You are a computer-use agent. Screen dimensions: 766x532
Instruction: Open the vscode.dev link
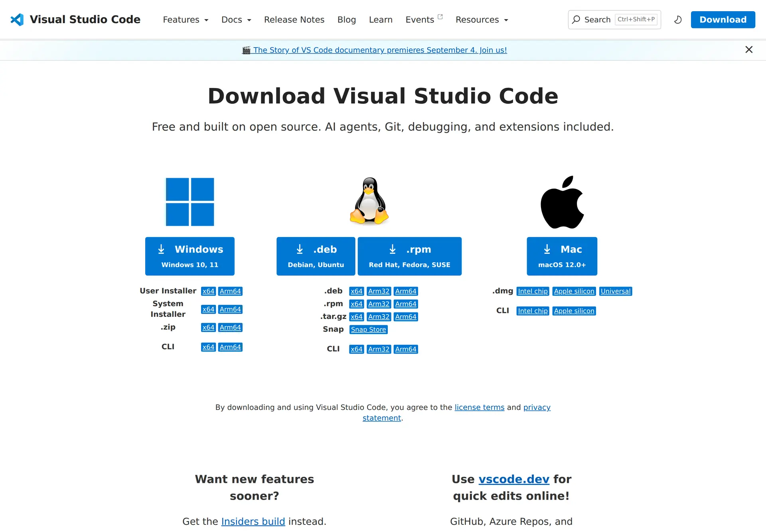pyautogui.click(x=514, y=479)
